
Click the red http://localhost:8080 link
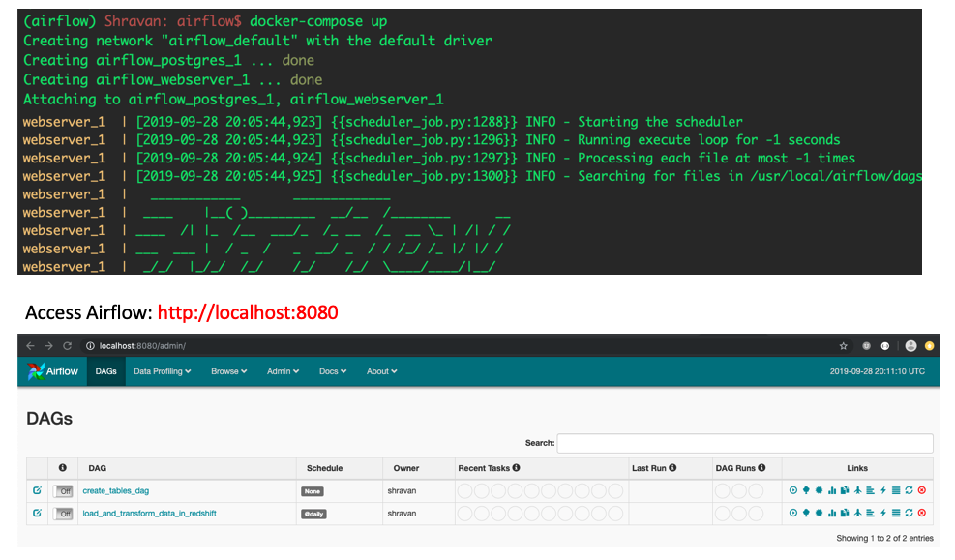[x=248, y=312]
